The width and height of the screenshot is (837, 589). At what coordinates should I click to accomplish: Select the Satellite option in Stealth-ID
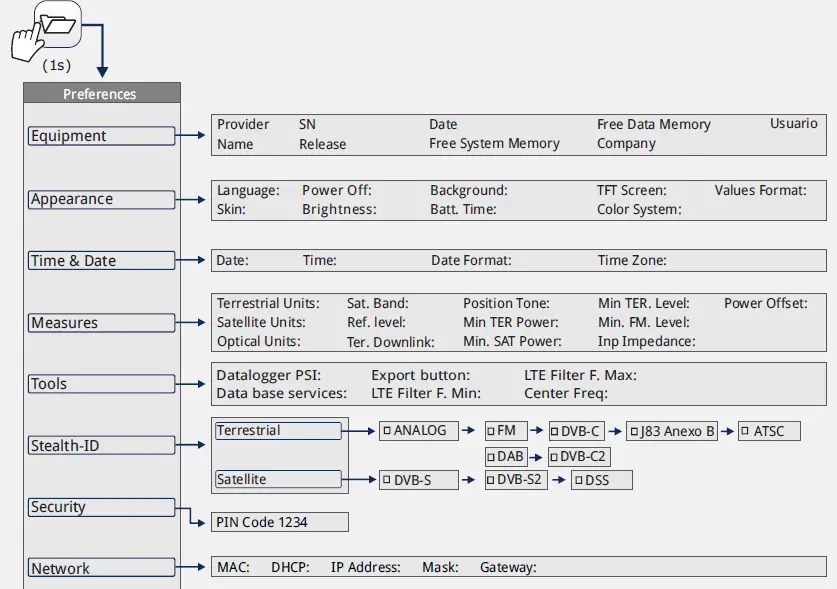[x=278, y=479]
